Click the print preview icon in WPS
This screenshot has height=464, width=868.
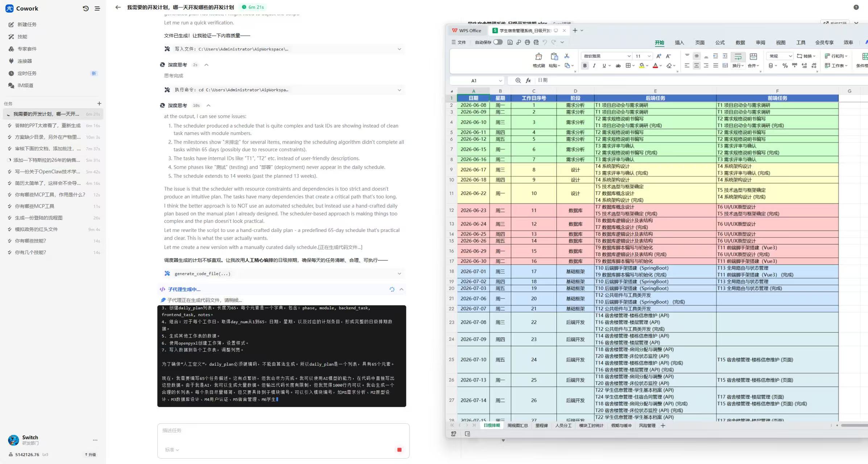pyautogui.click(x=536, y=42)
